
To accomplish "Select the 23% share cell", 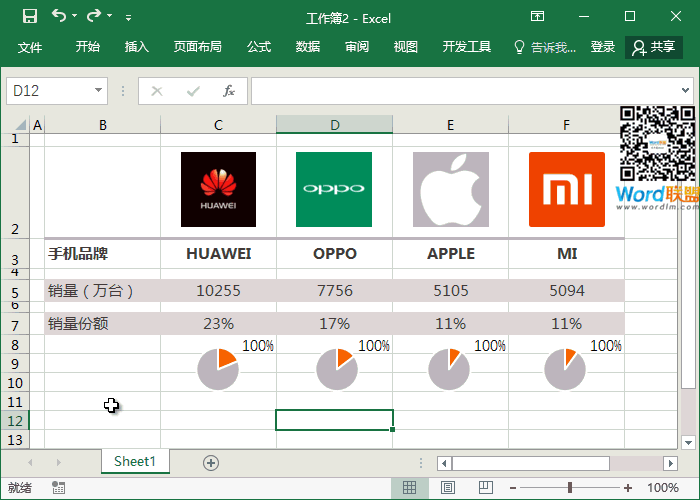I will (218, 323).
